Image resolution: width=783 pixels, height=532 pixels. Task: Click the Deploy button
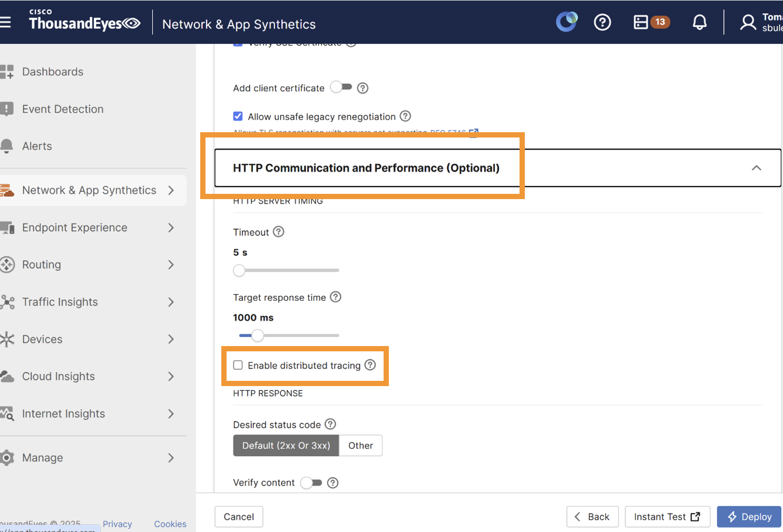coord(749,517)
